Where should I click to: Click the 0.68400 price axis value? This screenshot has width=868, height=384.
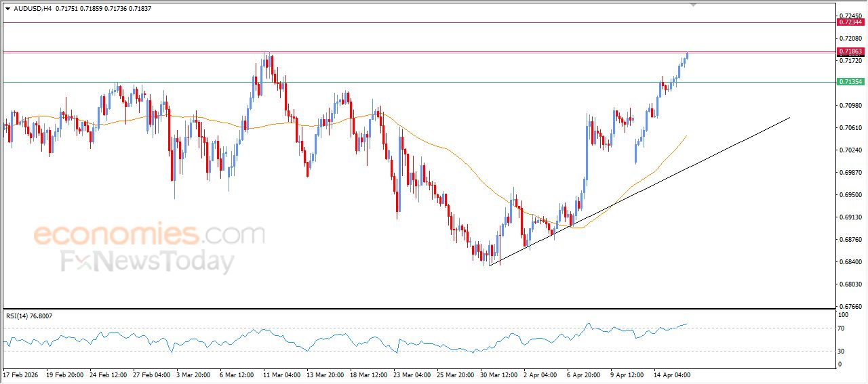(x=850, y=262)
